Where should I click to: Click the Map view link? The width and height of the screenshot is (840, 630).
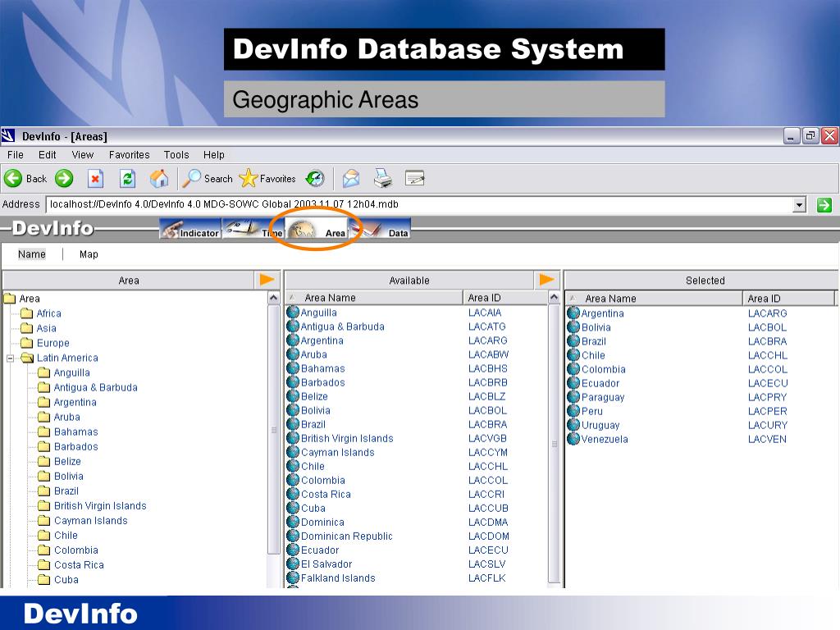(x=89, y=254)
